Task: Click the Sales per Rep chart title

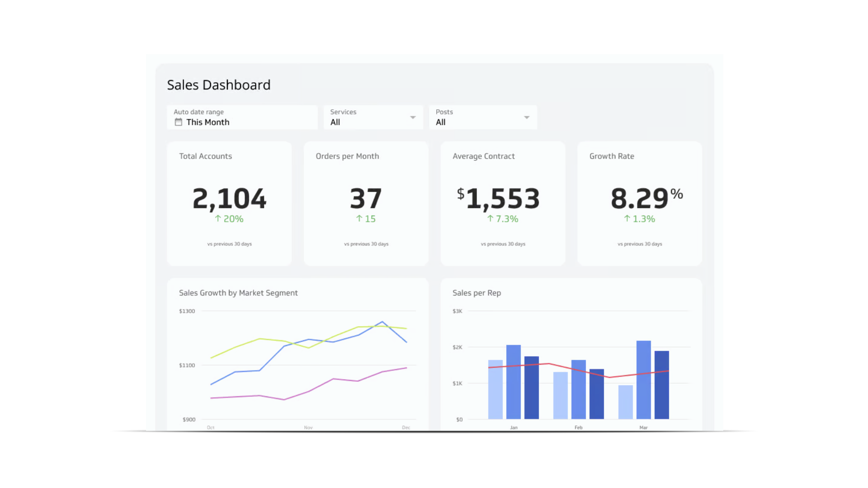Action: (x=477, y=293)
